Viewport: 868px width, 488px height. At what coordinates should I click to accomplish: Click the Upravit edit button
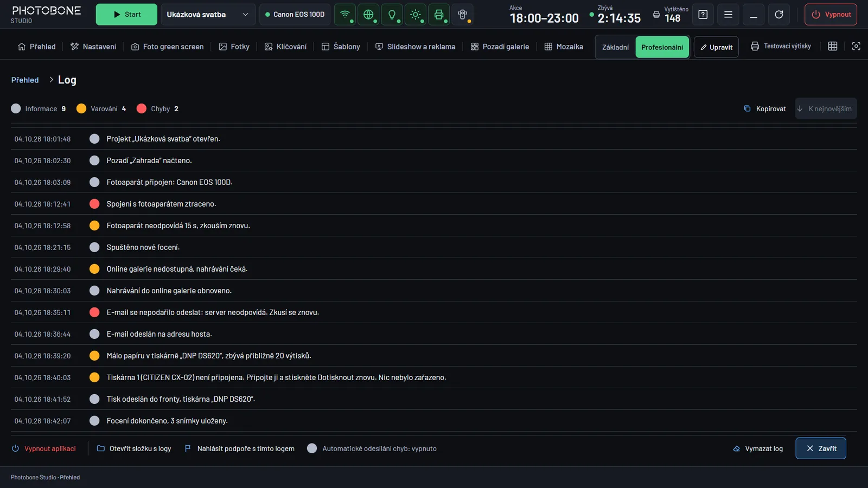[716, 47]
